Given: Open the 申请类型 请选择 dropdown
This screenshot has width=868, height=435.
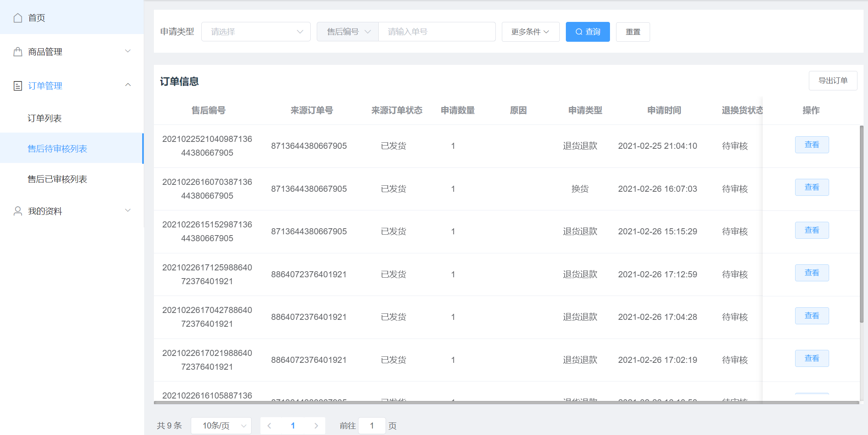Looking at the screenshot, I should click(256, 32).
